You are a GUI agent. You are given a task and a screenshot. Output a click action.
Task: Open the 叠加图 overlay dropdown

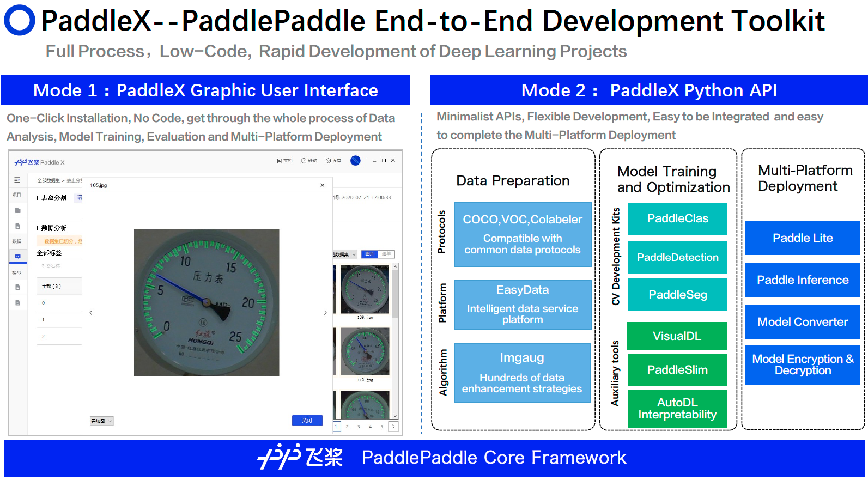click(x=101, y=421)
